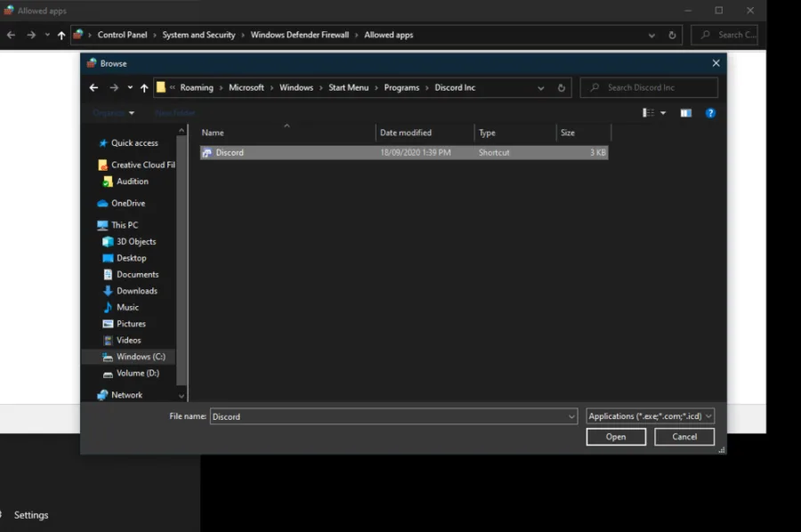Navigate to Microsoft in breadcrumb path
The width and height of the screenshot is (801, 532).
click(x=247, y=87)
